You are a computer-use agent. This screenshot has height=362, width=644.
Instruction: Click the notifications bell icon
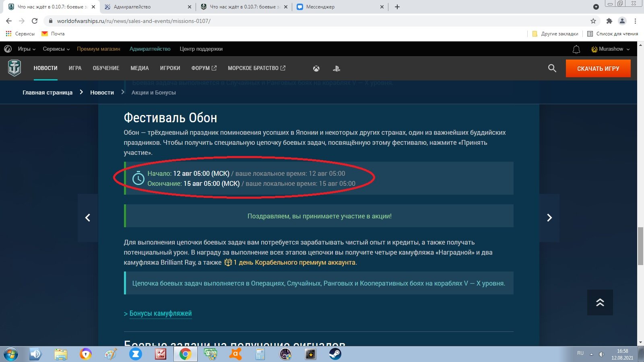[576, 49]
